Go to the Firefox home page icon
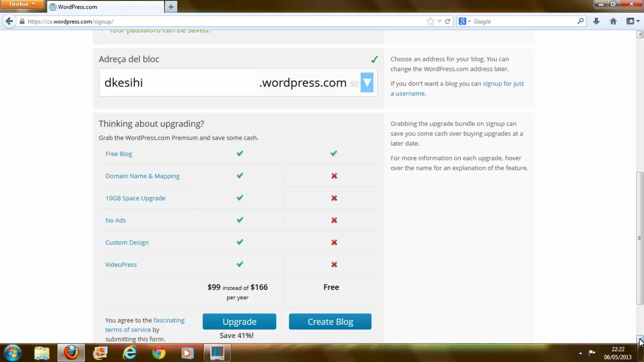Screen dimensions: 644x362 (613, 21)
